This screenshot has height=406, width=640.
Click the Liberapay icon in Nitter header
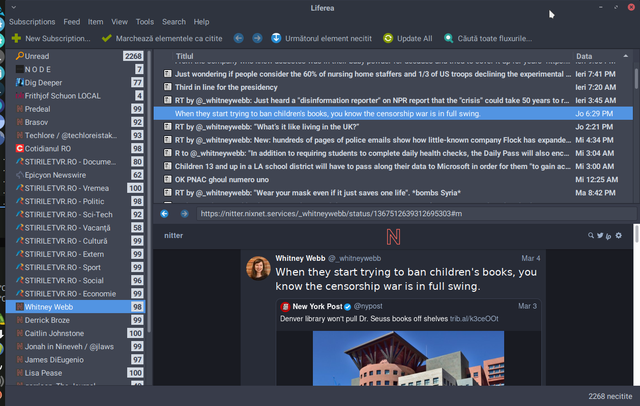[x=609, y=236]
